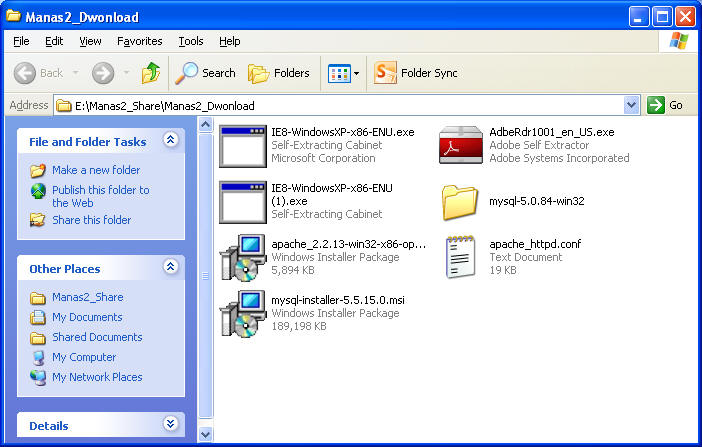The image size is (702, 447).
Task: Select the mysql-5.0.84-win32 folder name
Action: pos(536,201)
